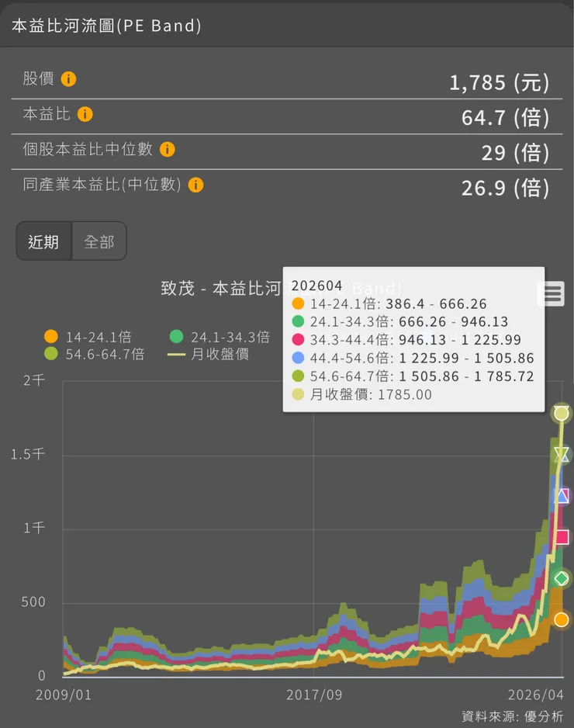
Task: Click the orange circle data point marker
Action: click(x=562, y=620)
